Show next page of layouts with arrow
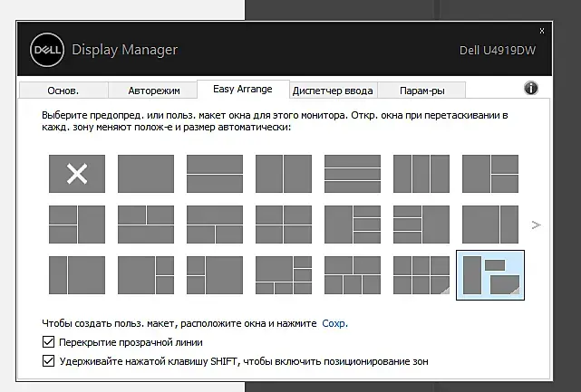Screen dimensions: 581x392 537,225
